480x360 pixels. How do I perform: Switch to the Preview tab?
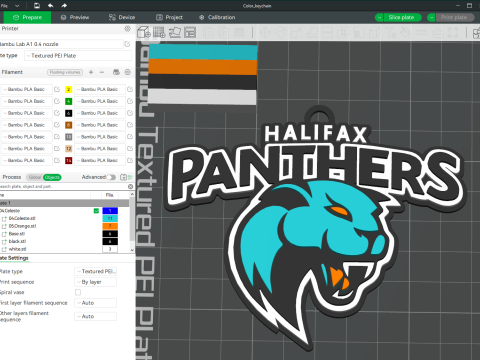75,17
